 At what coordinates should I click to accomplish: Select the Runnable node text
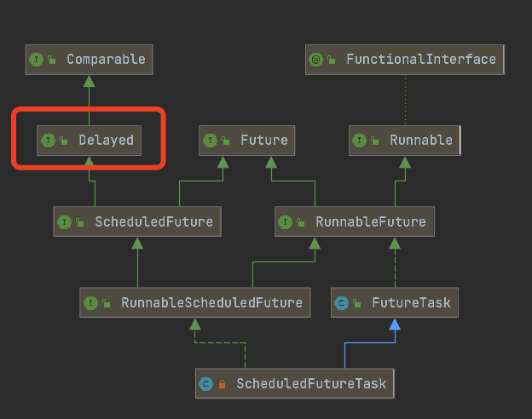click(421, 140)
